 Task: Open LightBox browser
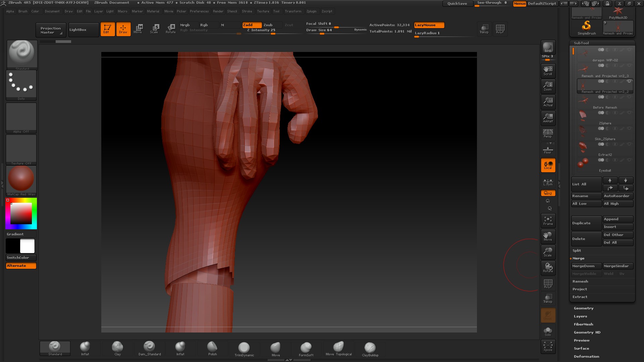(84, 29)
